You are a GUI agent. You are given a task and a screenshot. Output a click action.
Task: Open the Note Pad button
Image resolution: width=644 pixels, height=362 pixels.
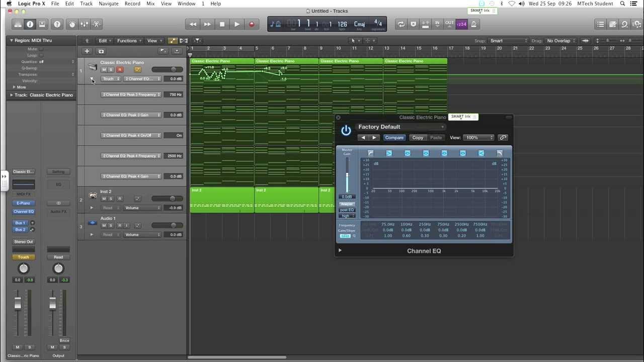point(613,24)
